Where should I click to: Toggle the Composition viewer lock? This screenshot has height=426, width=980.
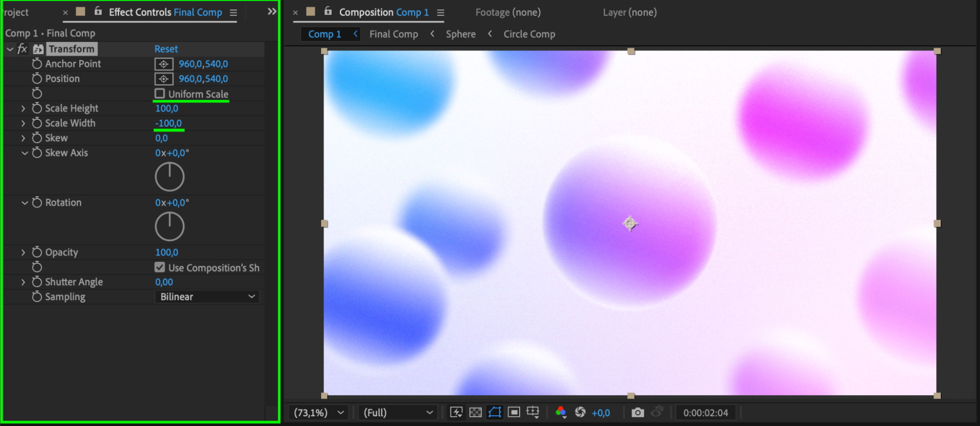(328, 11)
